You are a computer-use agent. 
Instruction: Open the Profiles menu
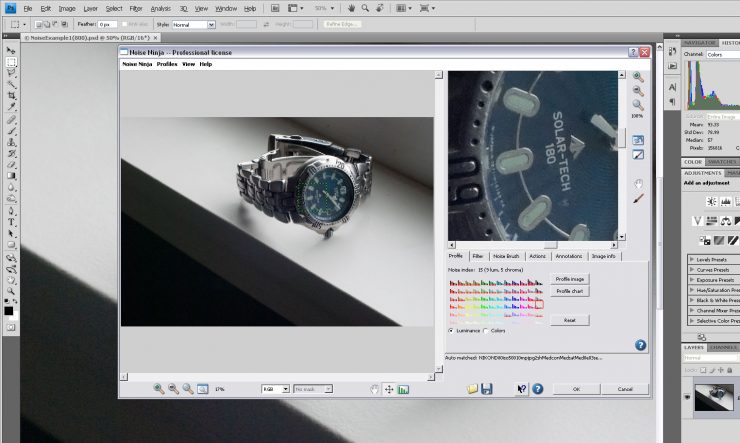[167, 64]
